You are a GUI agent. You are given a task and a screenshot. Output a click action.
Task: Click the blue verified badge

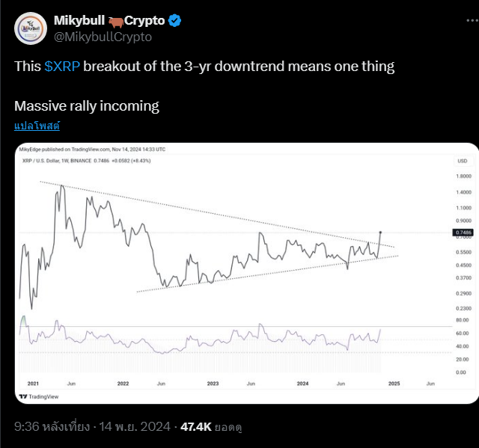click(174, 20)
